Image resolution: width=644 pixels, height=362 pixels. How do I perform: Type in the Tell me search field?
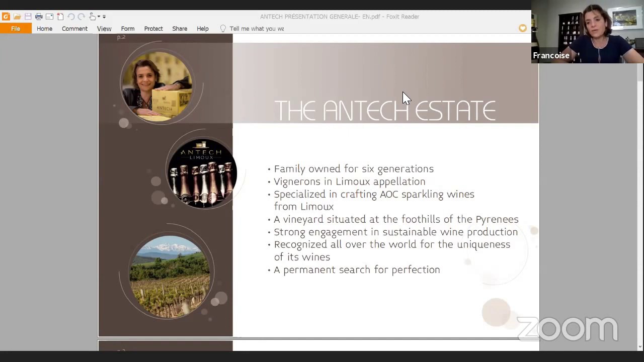click(257, 29)
